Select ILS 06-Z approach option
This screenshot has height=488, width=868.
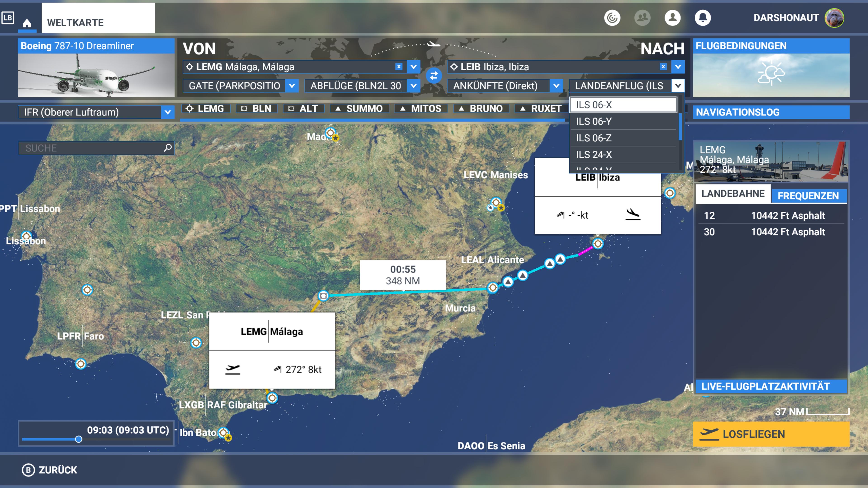(x=623, y=138)
